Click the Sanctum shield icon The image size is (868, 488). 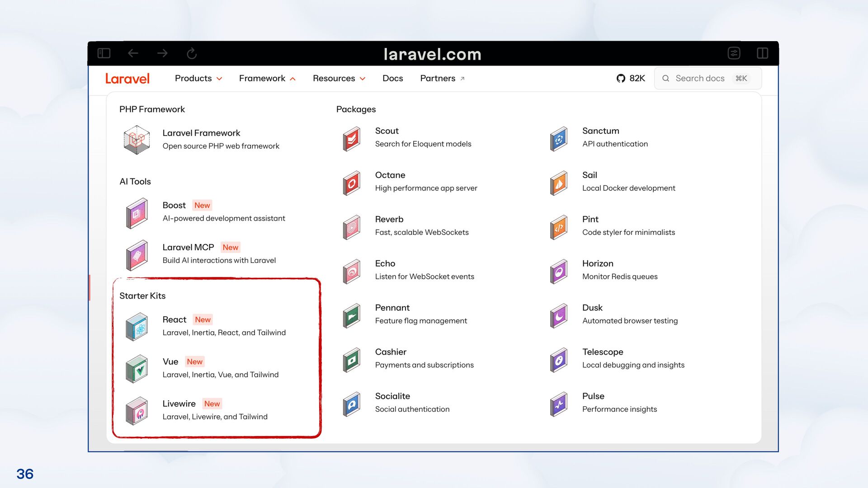tap(559, 139)
